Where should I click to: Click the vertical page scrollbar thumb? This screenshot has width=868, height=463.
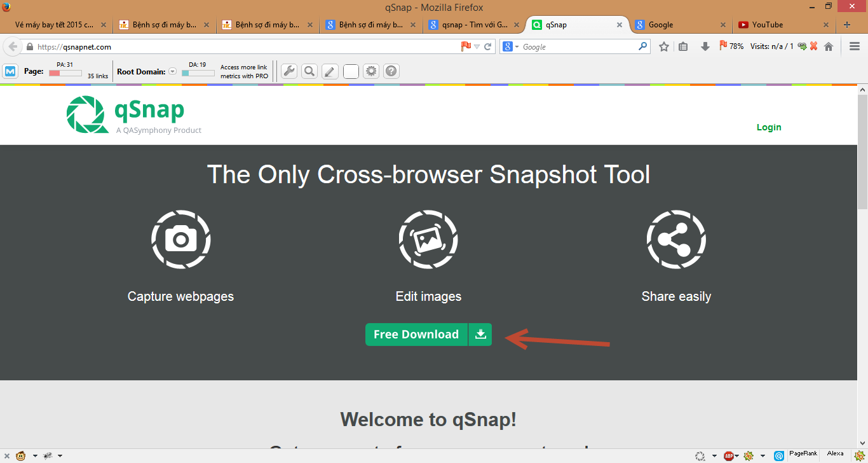tap(862, 152)
